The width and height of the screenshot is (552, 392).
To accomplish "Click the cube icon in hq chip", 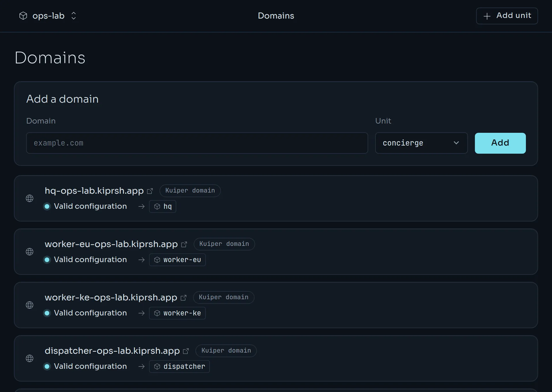I will [x=157, y=206].
